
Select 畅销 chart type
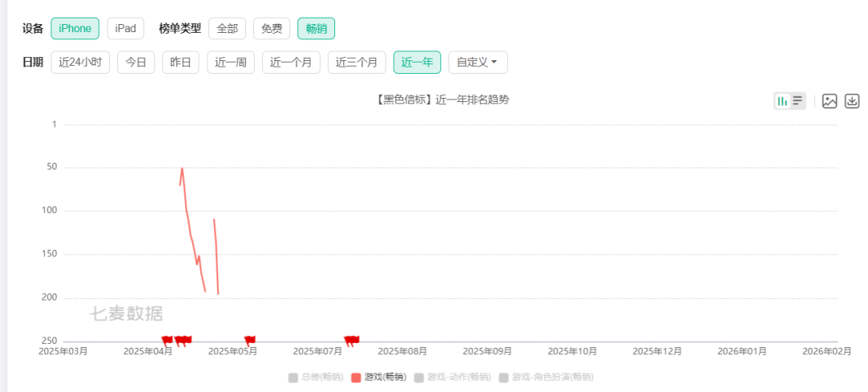[x=316, y=28]
